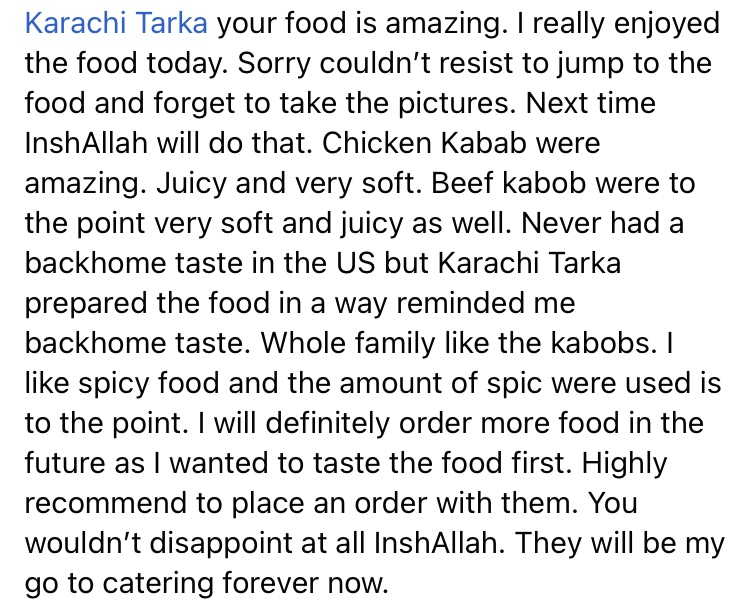Click the phrase "Next time" in the review
Viewport: 750px width, 610px height.
591,103
